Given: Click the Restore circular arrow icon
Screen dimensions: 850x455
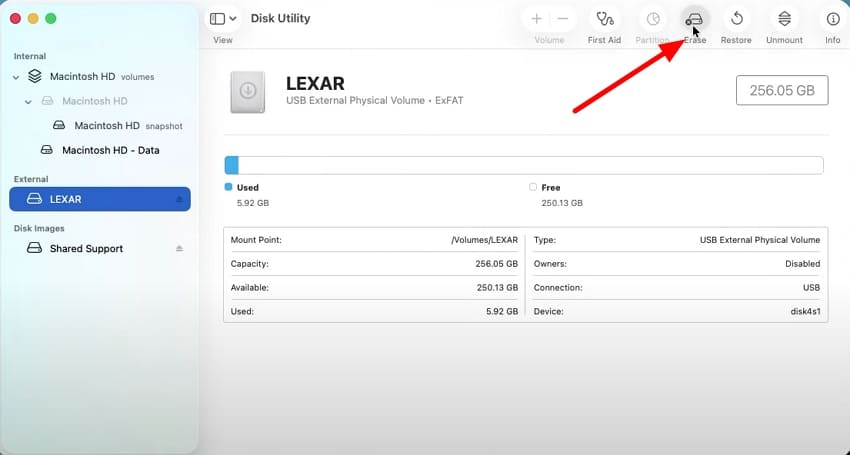Looking at the screenshot, I should pos(736,19).
